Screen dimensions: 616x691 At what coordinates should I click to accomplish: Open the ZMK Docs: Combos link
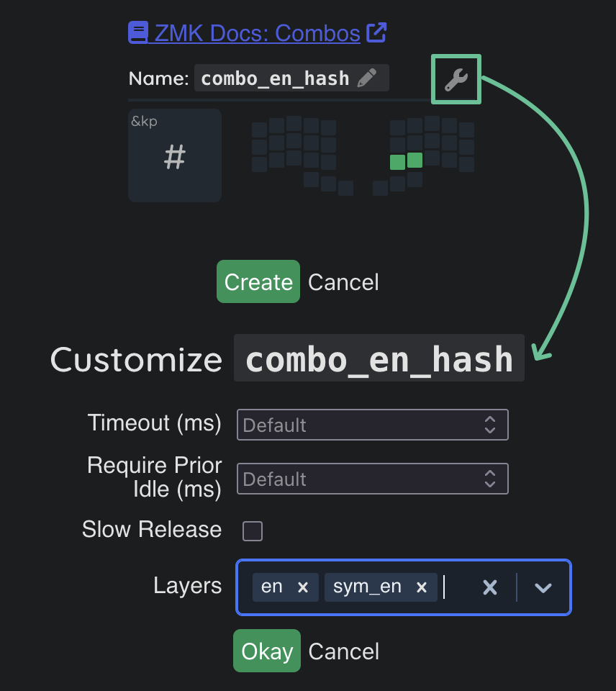(x=257, y=33)
